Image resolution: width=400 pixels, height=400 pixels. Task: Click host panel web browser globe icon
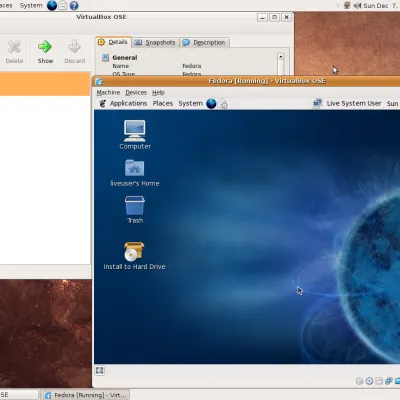click(52, 5)
